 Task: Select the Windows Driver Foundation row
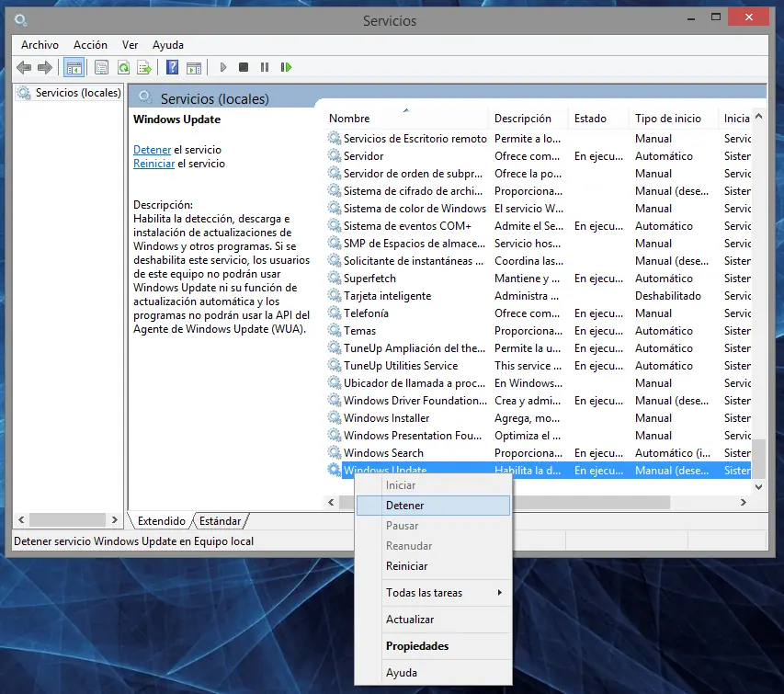pos(538,401)
